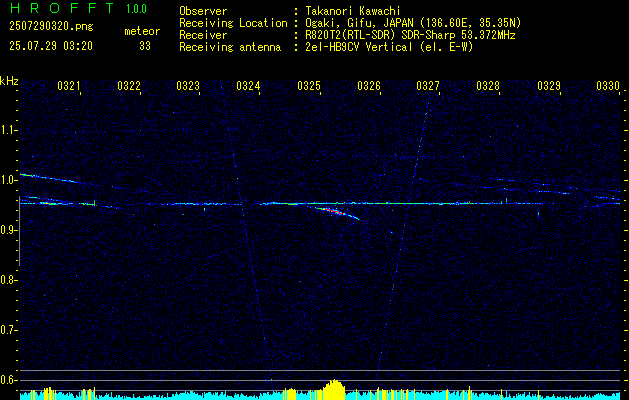Viewport: 629px width, 400px height.
Task: Click the 0328 time marker
Action: (x=488, y=85)
